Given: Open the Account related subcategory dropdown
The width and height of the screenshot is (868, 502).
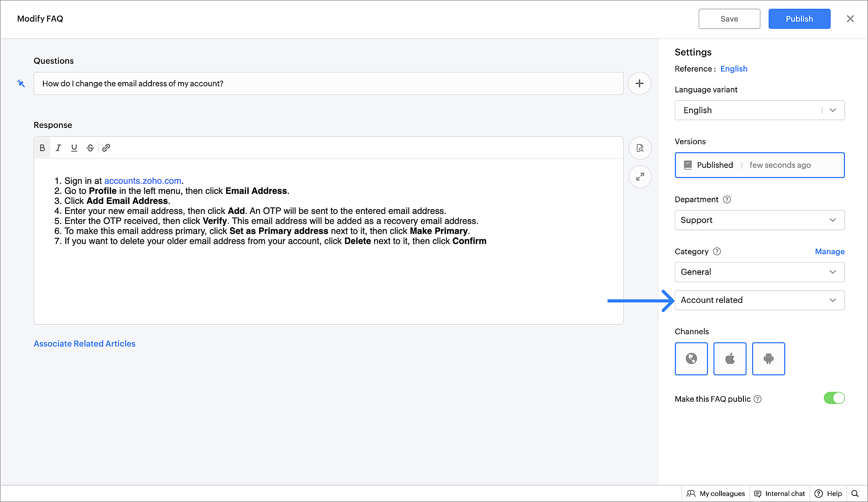Looking at the screenshot, I should (x=759, y=300).
